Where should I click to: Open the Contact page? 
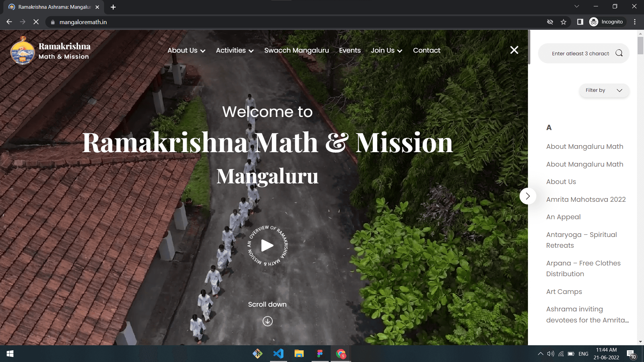[x=427, y=50]
